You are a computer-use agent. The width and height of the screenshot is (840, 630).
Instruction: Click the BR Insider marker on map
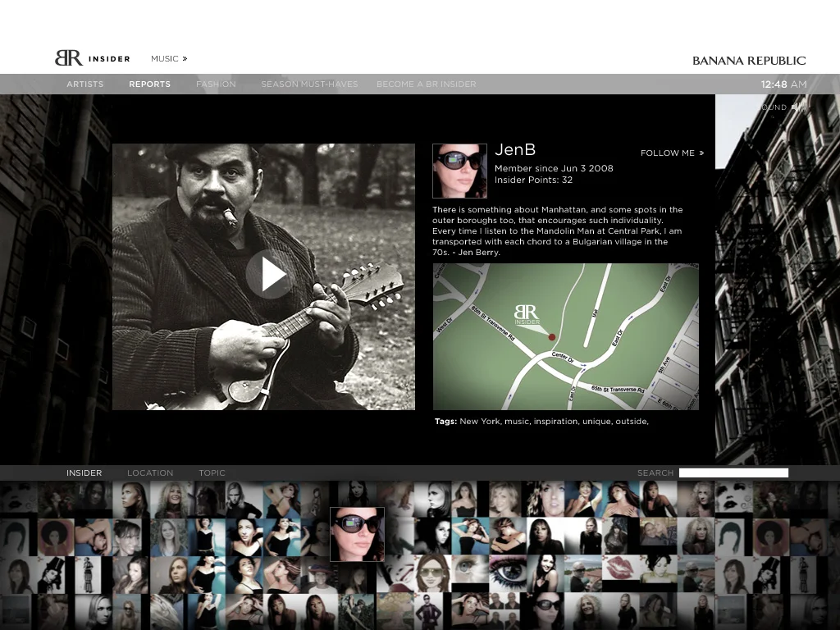pyautogui.click(x=527, y=315)
